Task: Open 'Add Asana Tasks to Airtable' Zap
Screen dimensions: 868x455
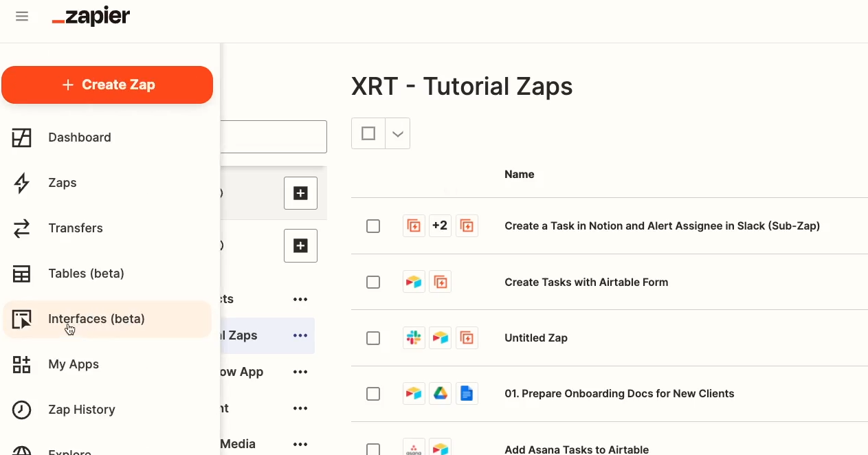Action: pyautogui.click(x=577, y=450)
